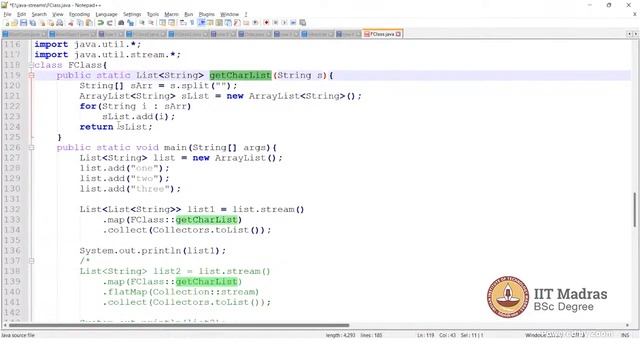Click the Paste toolbar icon
This screenshot has height=360, width=640.
tap(89, 22)
